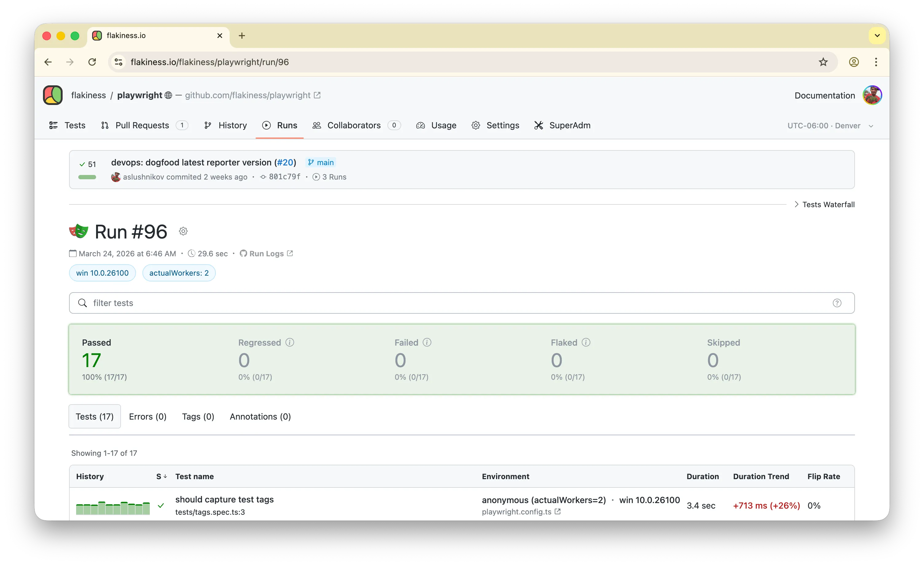Click the info icon next to Flaked

586,342
